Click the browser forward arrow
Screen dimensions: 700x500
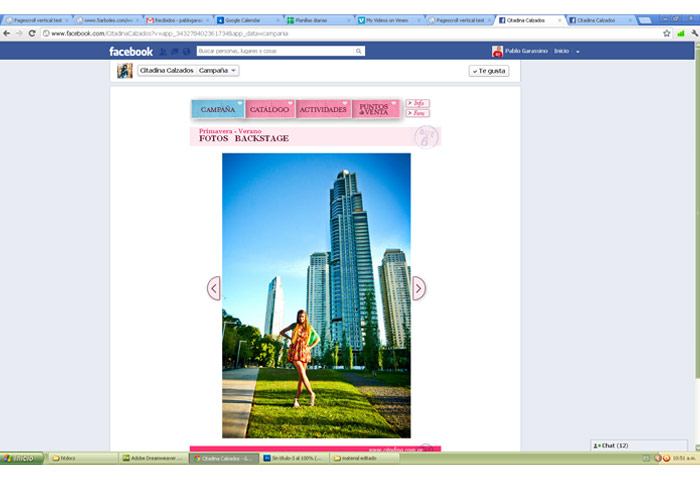pyautogui.click(x=19, y=33)
